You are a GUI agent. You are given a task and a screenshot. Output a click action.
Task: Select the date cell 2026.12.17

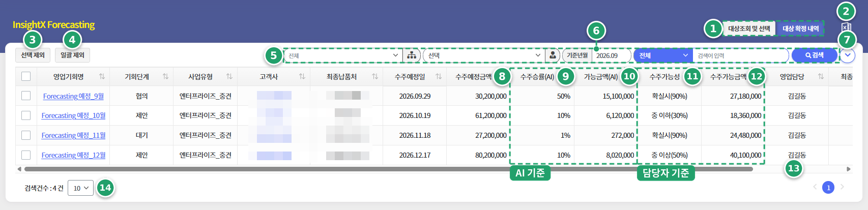coord(415,155)
